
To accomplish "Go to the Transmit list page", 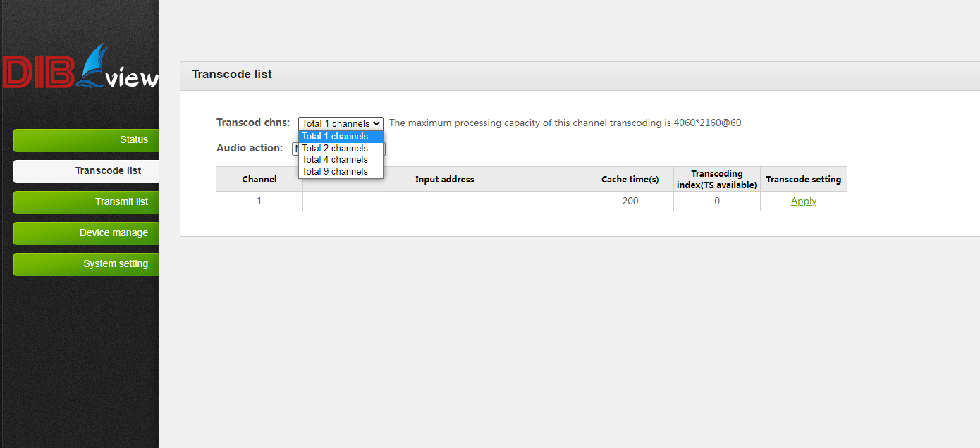I will tap(86, 201).
